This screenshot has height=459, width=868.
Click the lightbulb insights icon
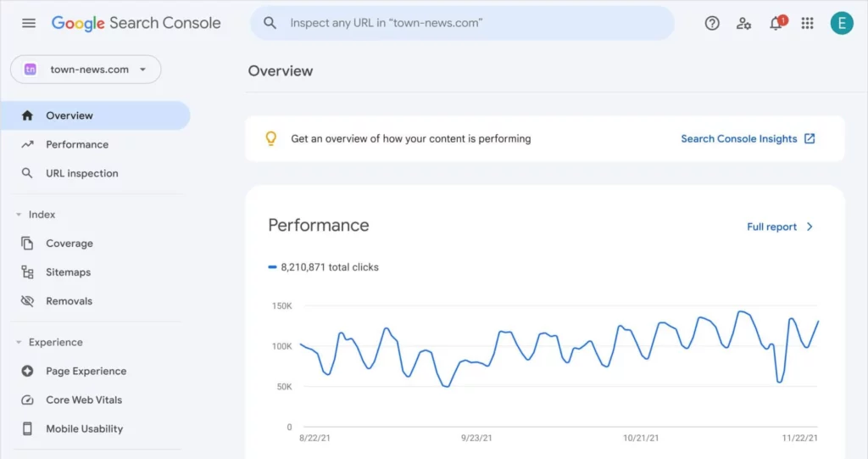click(270, 138)
